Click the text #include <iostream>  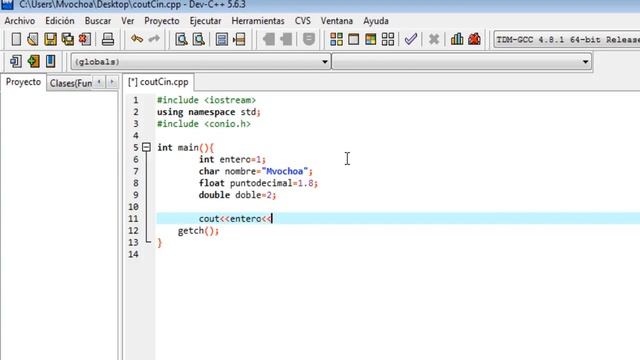tap(207, 100)
